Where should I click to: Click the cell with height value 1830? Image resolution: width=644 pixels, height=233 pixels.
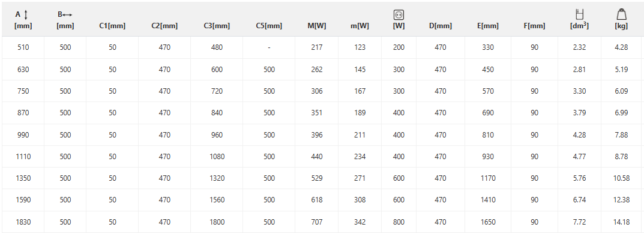point(23,222)
